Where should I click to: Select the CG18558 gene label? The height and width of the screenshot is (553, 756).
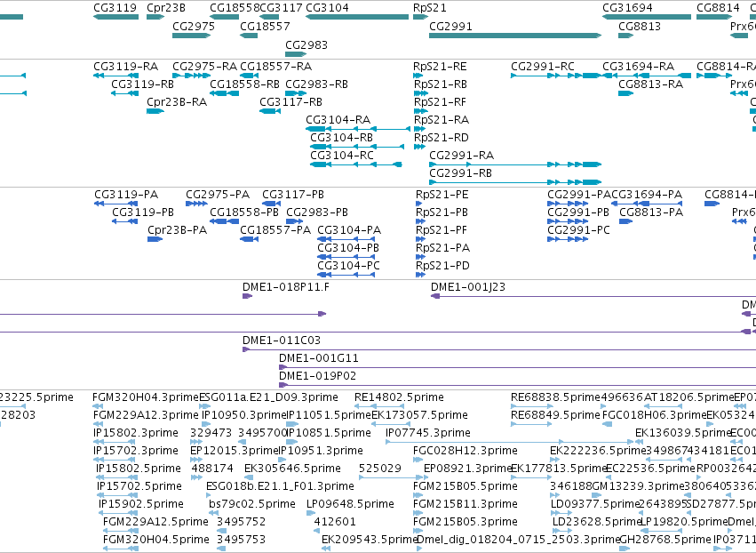pos(235,8)
